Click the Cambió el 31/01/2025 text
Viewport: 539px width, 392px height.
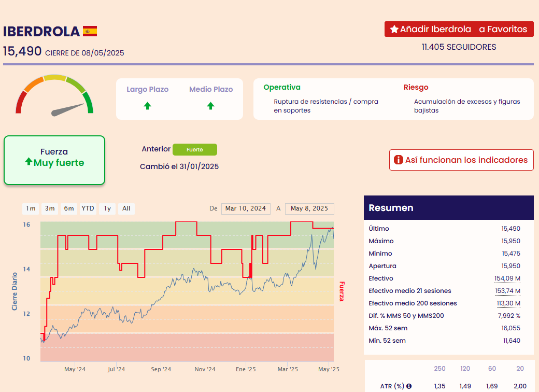click(179, 166)
